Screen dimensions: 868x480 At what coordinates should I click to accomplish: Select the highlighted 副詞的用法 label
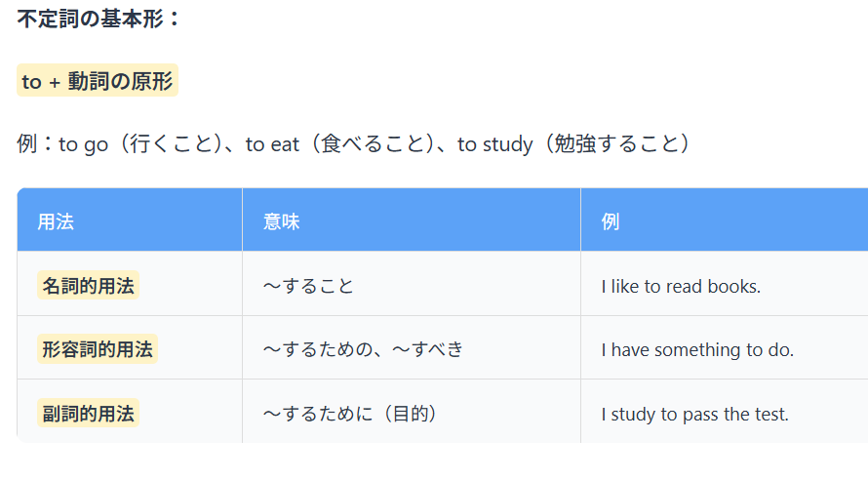click(x=88, y=413)
